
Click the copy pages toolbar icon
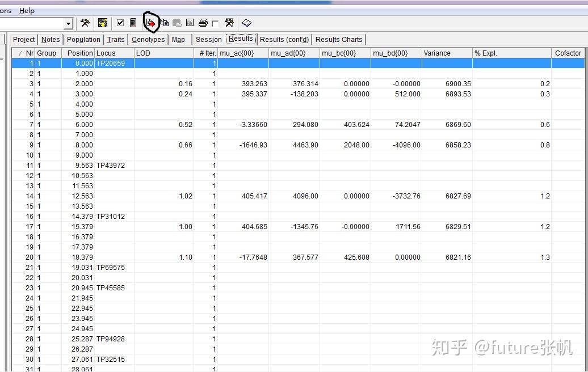click(x=164, y=23)
